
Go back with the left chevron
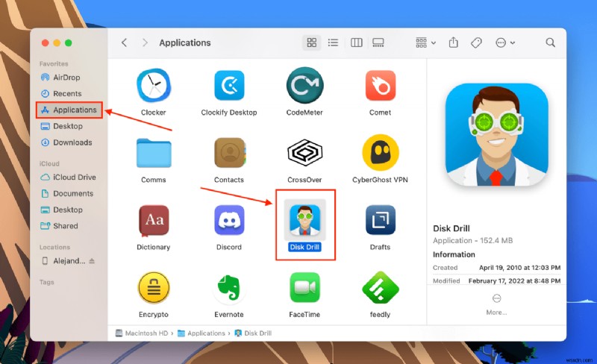pyautogui.click(x=124, y=43)
